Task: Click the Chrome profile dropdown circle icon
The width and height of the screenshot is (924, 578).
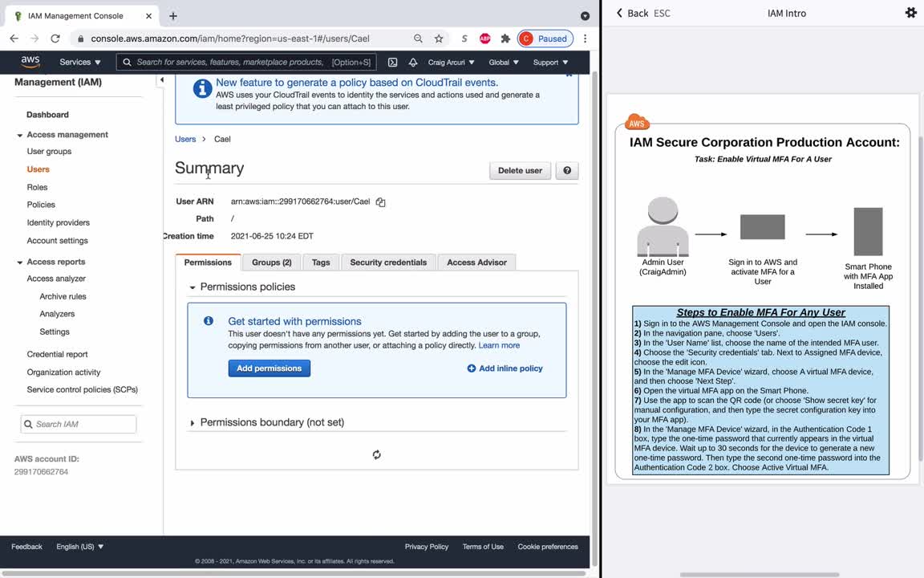Action: 585,16
